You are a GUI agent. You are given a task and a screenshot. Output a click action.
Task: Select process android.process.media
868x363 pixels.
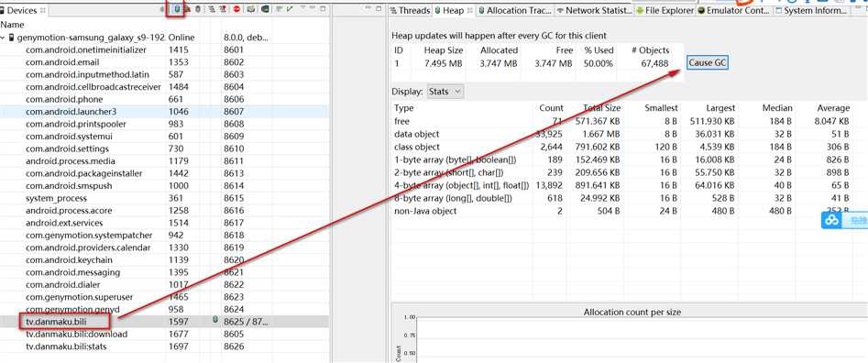click(164, 161)
